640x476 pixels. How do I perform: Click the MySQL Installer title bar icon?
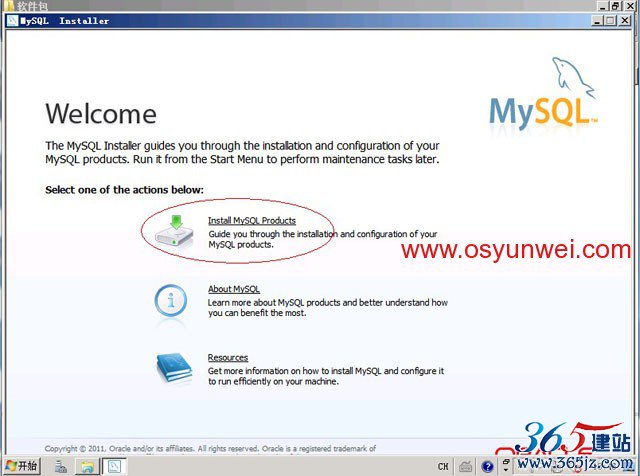pos(13,20)
